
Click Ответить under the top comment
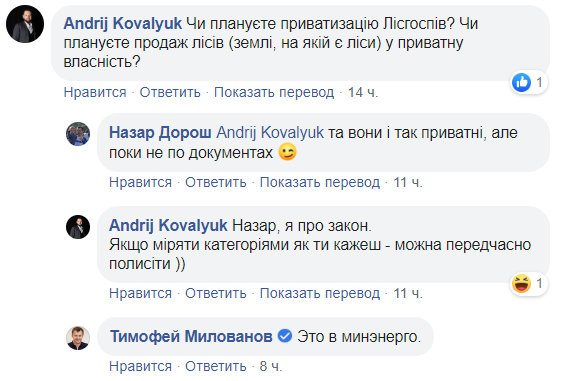170,92
